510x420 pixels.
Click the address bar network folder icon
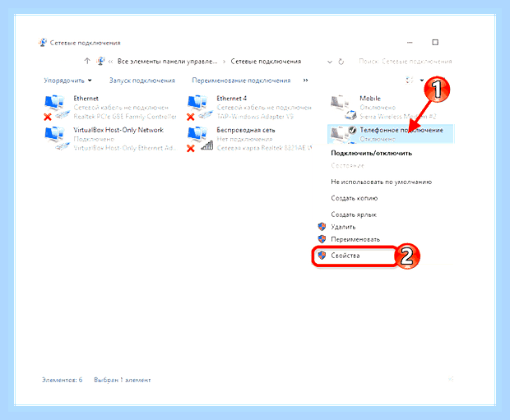click(100, 61)
